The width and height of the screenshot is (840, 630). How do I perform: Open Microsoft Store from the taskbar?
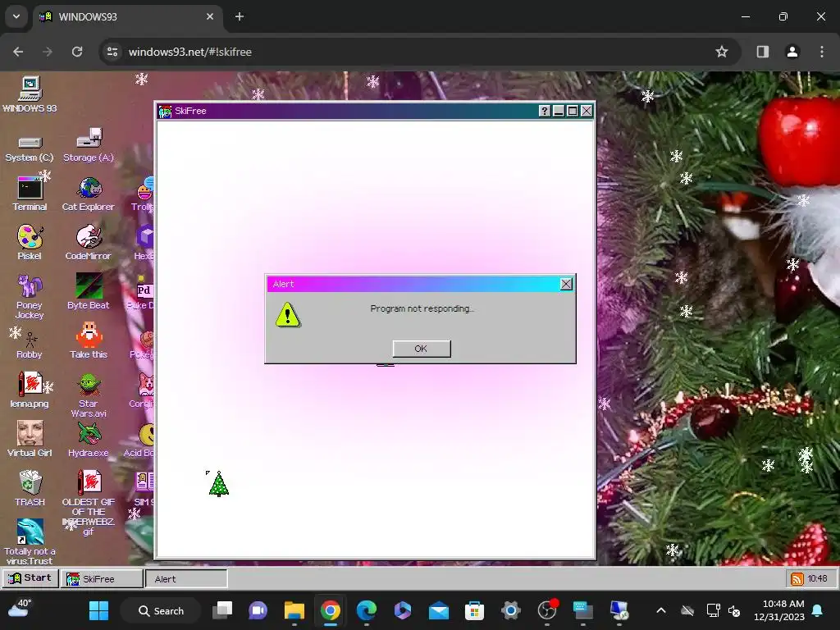point(474,610)
